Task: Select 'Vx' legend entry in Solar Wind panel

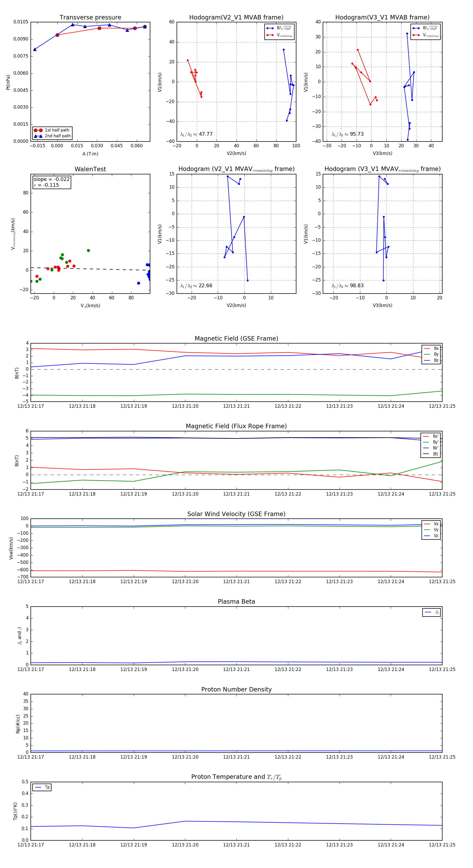Action: click(x=431, y=524)
